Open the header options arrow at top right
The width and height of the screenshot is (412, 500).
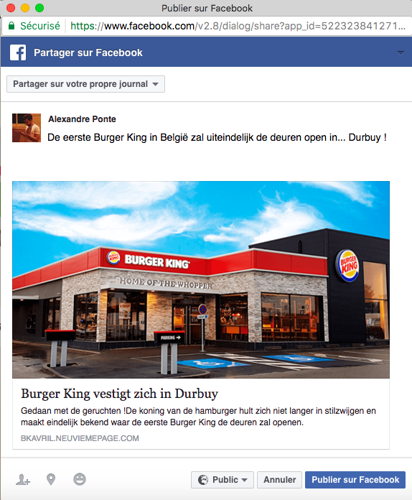[x=401, y=52]
